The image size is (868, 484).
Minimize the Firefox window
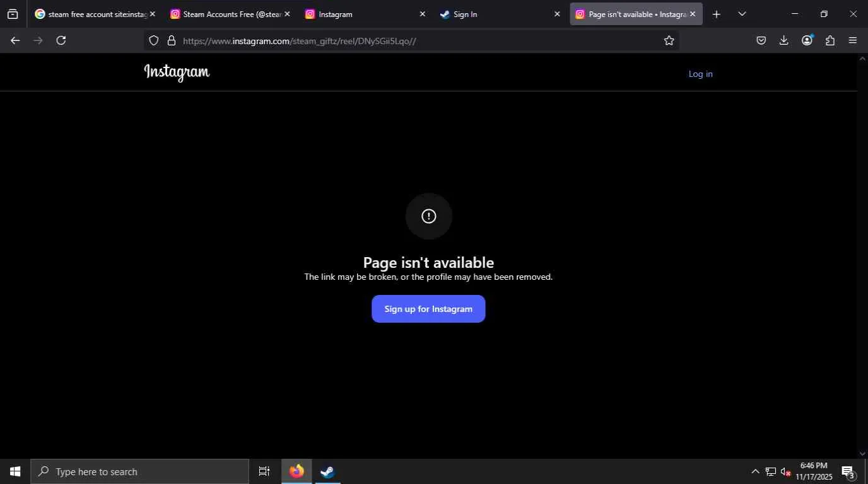[x=795, y=14]
